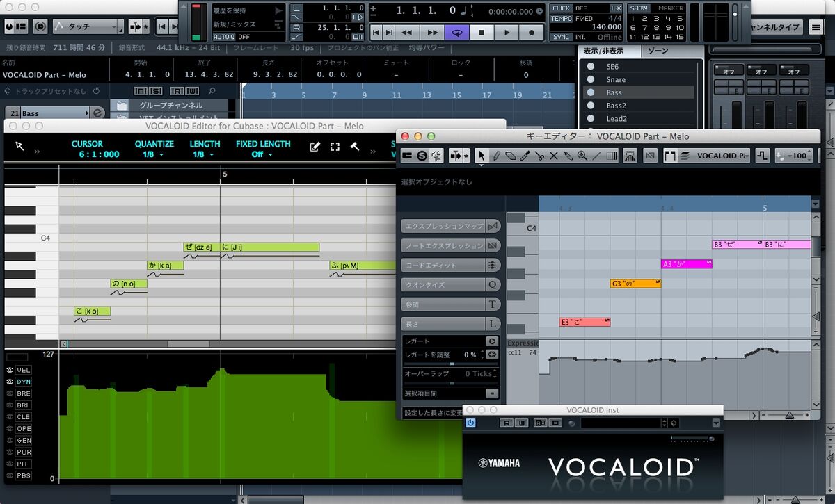The image size is (835, 504).
Task: Select the Mute X tool in Key Editor
Action: point(554,156)
